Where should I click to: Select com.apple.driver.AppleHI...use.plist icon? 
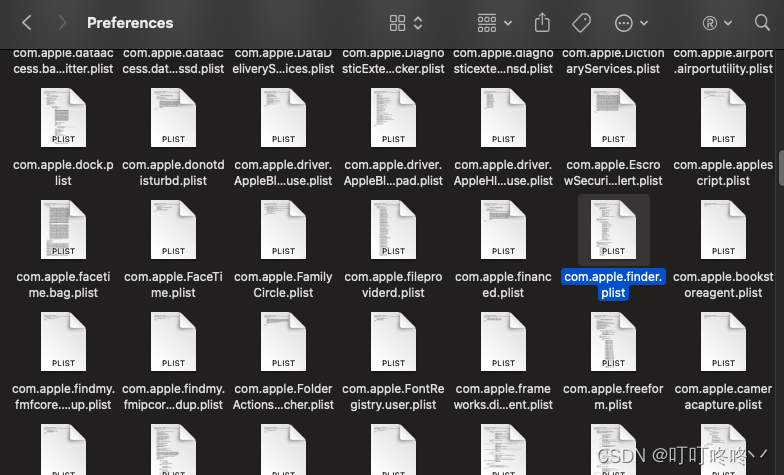503,118
